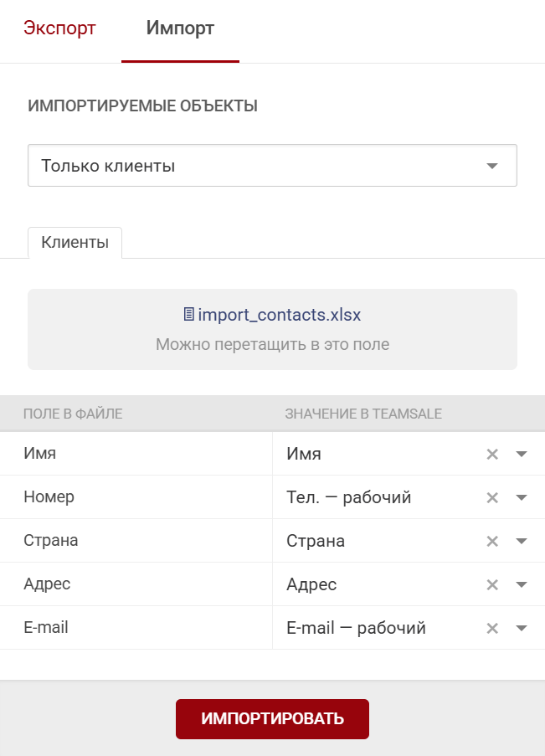Clear the Имя field mapping
The height and width of the screenshot is (756, 545).
pyautogui.click(x=492, y=454)
